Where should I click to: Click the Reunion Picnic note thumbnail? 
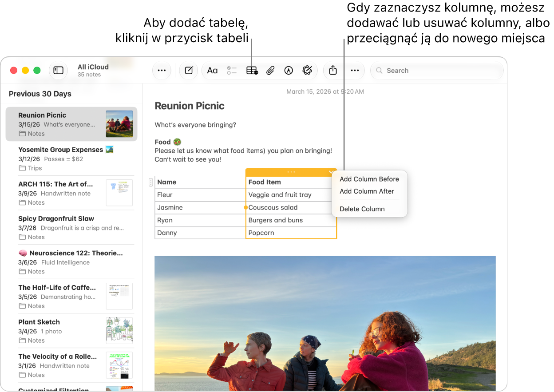point(119,124)
